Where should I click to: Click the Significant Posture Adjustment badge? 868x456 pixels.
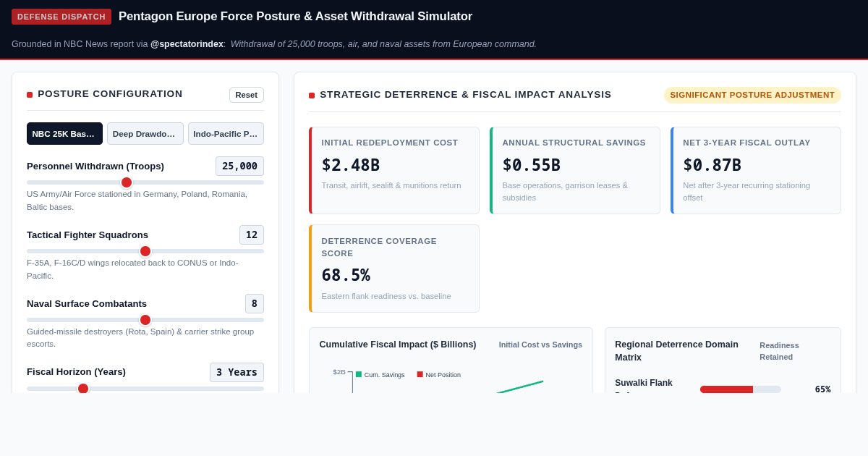pos(752,95)
